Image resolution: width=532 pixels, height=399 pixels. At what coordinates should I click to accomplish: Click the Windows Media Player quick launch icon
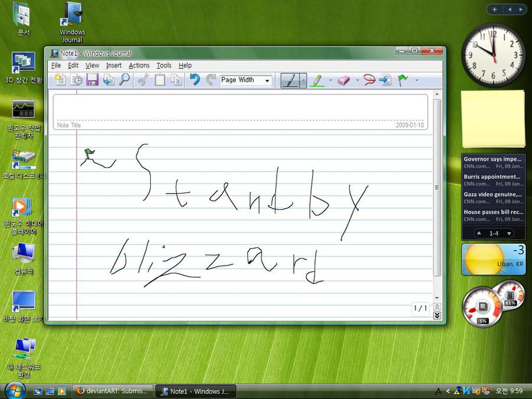61,391
